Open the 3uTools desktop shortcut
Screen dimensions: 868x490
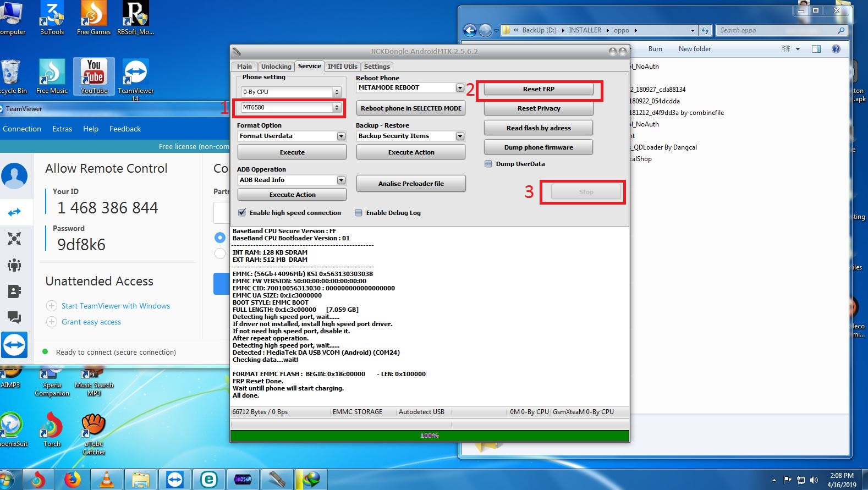pyautogui.click(x=52, y=18)
